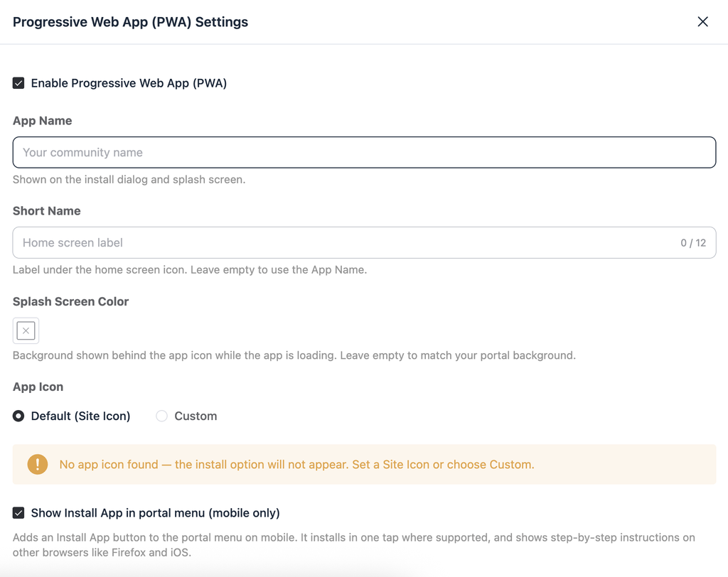
Task: Click 'Label under the home screen icon' hint
Action: point(190,270)
